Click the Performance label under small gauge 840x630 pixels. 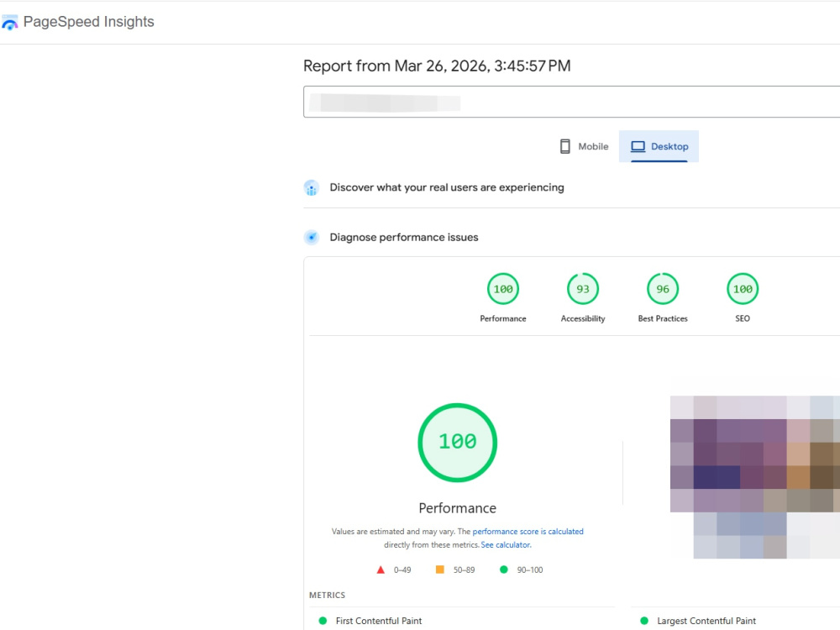tap(503, 318)
